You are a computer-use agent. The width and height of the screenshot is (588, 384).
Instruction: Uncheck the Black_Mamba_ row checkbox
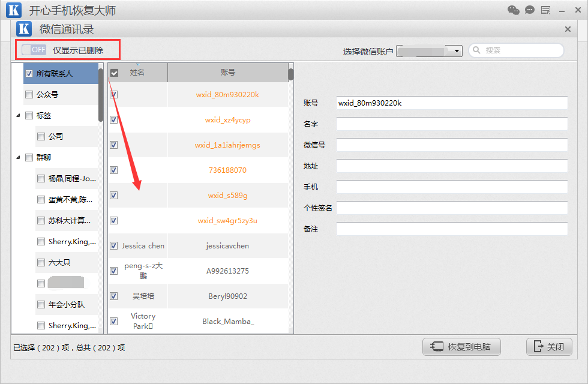(113, 322)
